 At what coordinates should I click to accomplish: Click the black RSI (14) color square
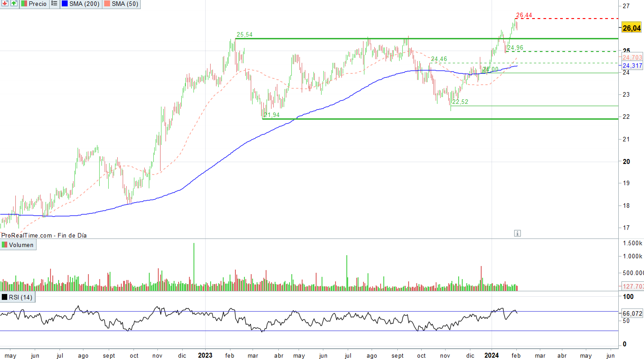[x=5, y=297]
